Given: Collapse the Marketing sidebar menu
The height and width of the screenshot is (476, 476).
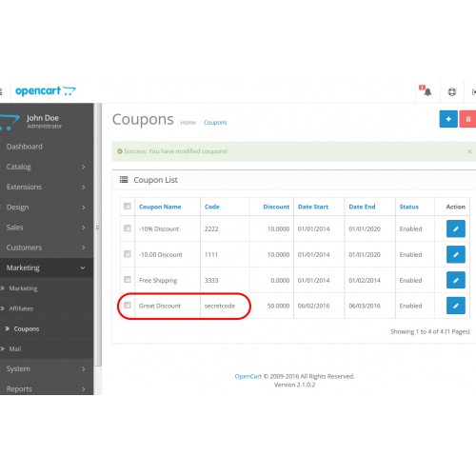Looking at the screenshot, I should click(x=47, y=268).
